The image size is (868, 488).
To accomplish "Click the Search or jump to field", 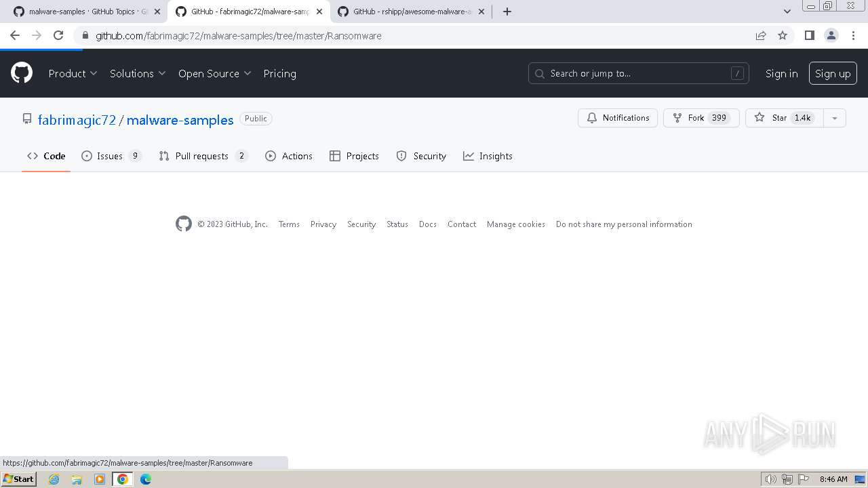I will coord(638,73).
